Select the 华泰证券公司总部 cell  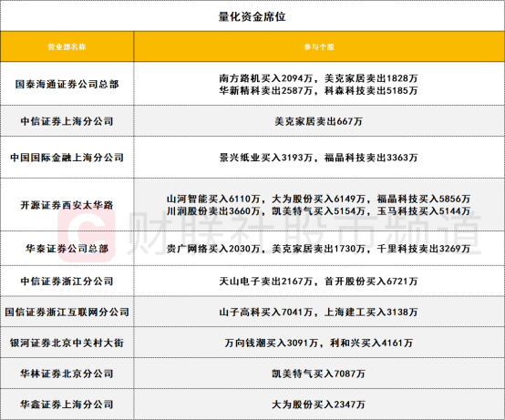[x=67, y=249]
